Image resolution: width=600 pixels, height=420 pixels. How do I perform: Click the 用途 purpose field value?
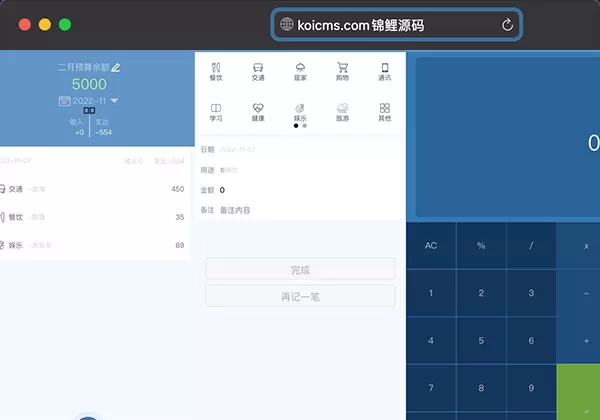coord(229,170)
